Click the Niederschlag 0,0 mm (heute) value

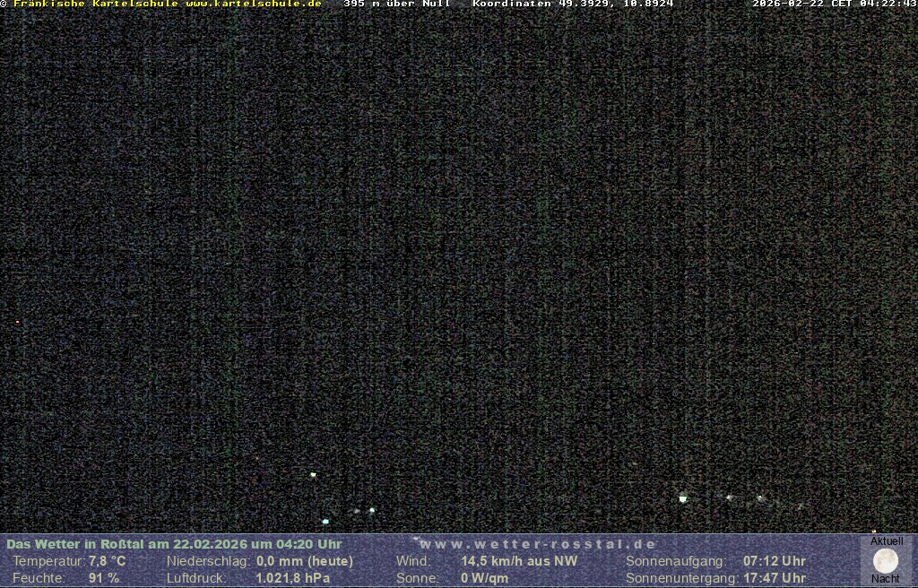tap(305, 561)
